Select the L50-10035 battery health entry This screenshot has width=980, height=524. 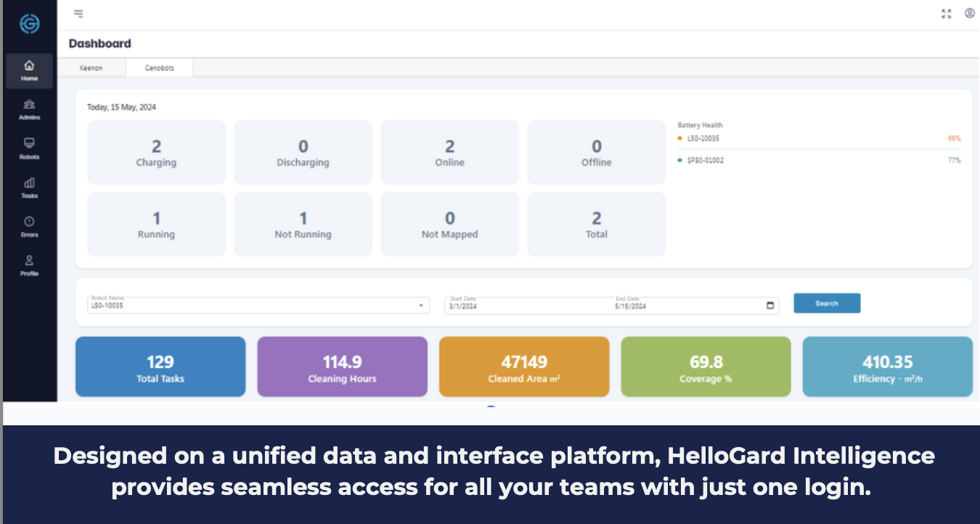click(703, 139)
